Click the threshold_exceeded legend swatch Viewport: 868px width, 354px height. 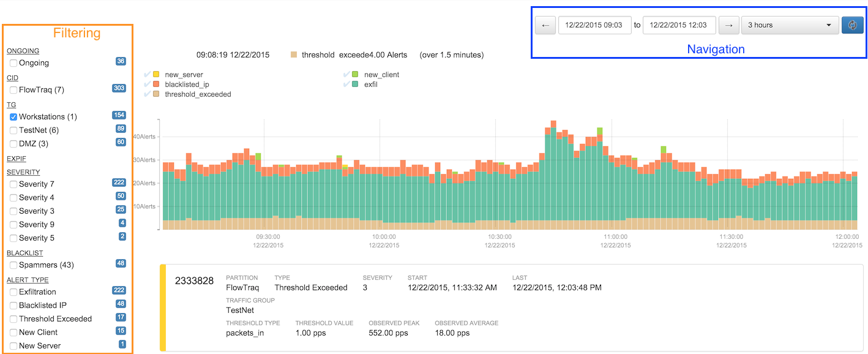click(x=156, y=94)
